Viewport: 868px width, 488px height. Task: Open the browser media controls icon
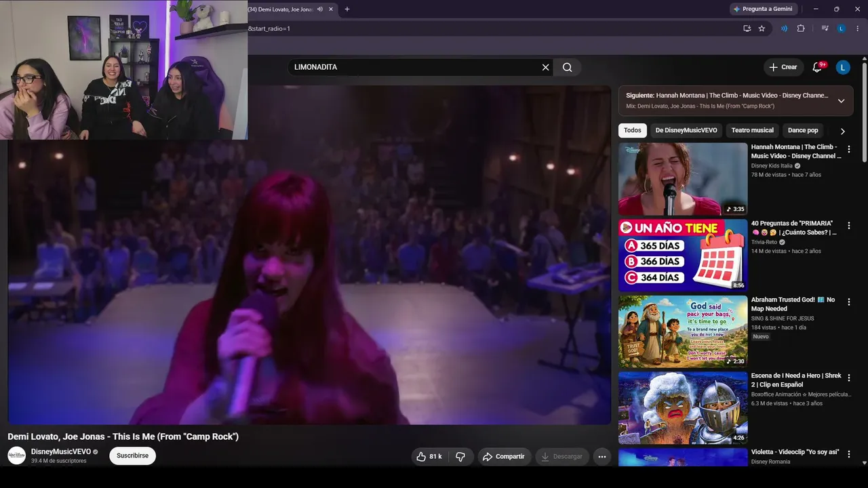click(825, 28)
